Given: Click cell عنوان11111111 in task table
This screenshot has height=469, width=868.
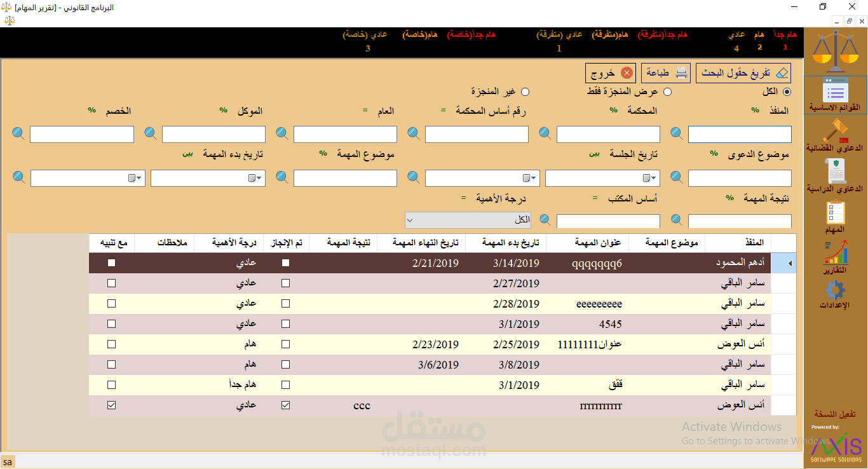Looking at the screenshot, I should (588, 344).
